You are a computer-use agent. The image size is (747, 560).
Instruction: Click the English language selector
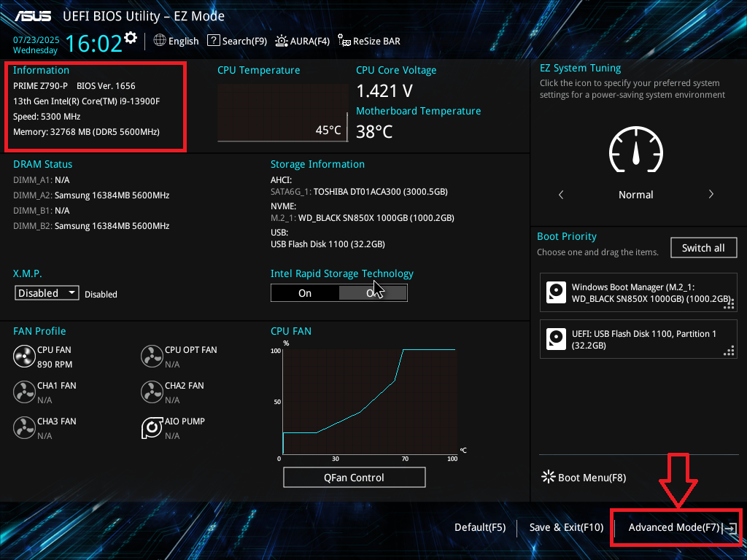pyautogui.click(x=177, y=41)
